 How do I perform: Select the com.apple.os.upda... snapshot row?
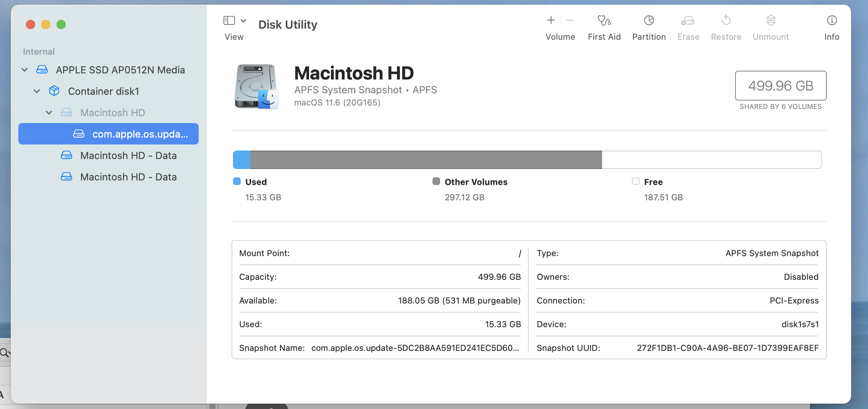pyautogui.click(x=108, y=134)
